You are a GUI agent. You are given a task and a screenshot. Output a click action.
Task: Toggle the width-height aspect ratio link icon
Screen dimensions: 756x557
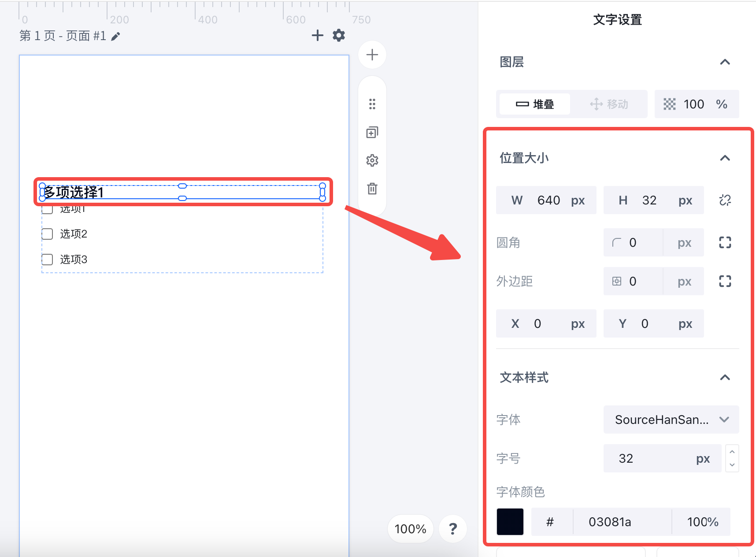(x=725, y=200)
